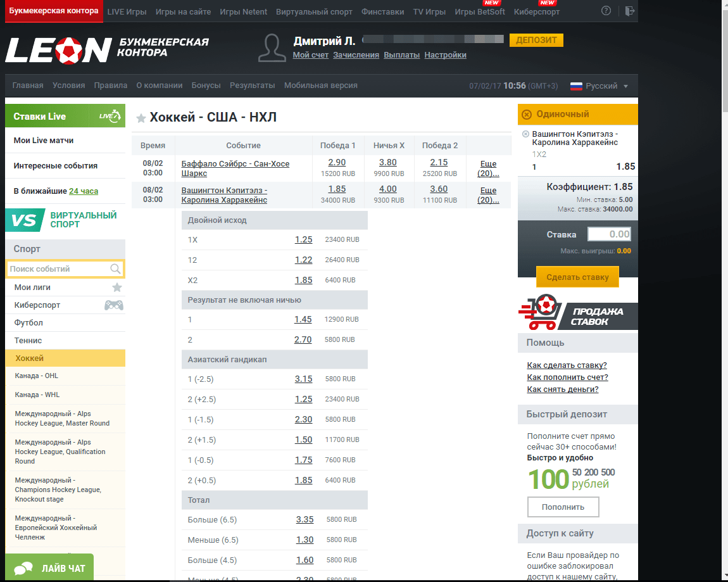Open the Киберспорт top menu tab
Image resolution: width=728 pixels, height=582 pixels.
(537, 12)
